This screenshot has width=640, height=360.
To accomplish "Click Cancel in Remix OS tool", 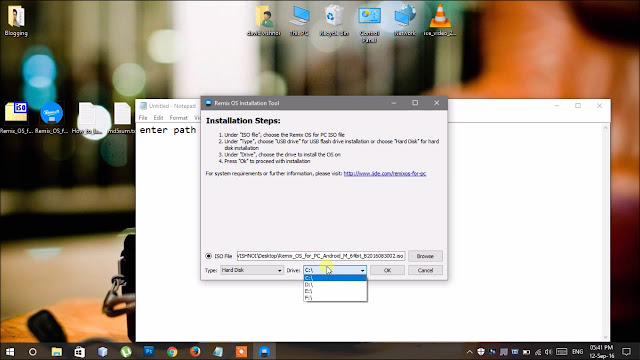I will pyautogui.click(x=425, y=270).
